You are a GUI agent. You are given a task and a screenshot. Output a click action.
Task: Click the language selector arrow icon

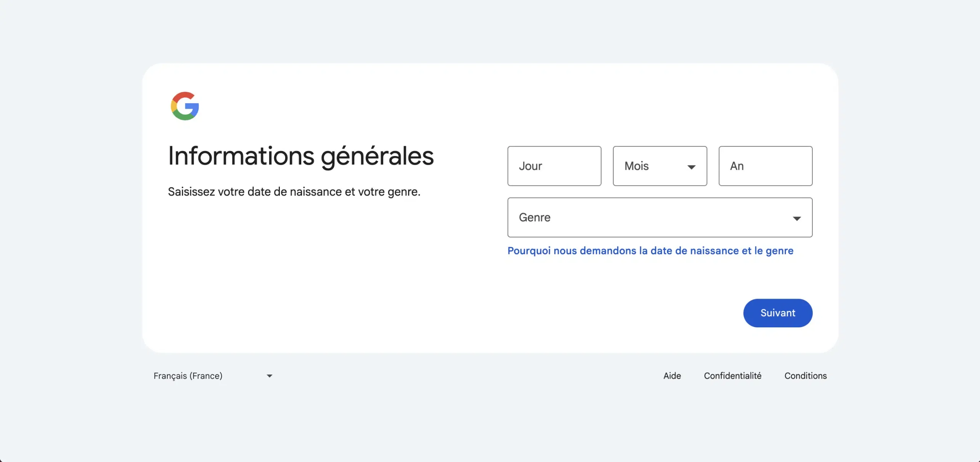(269, 376)
